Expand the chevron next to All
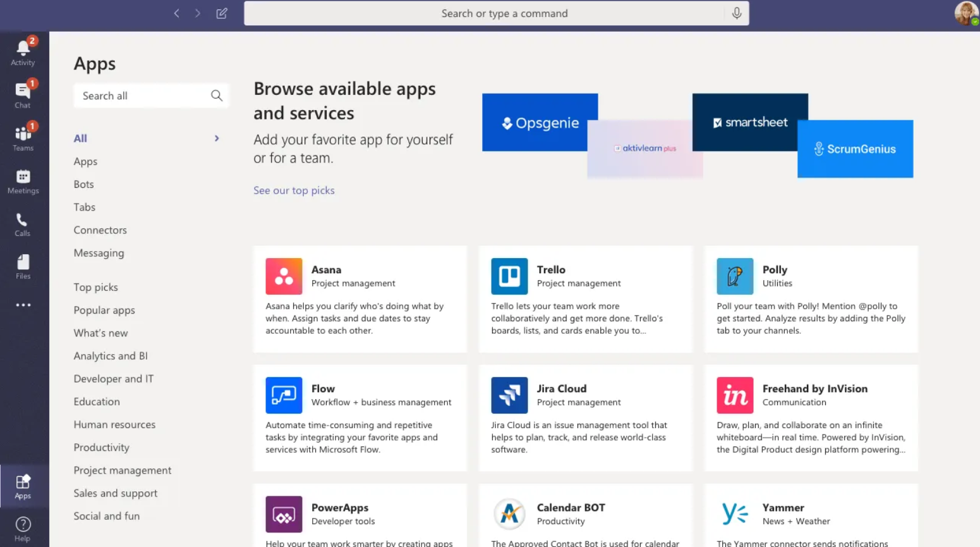This screenshot has width=980, height=547. (217, 138)
